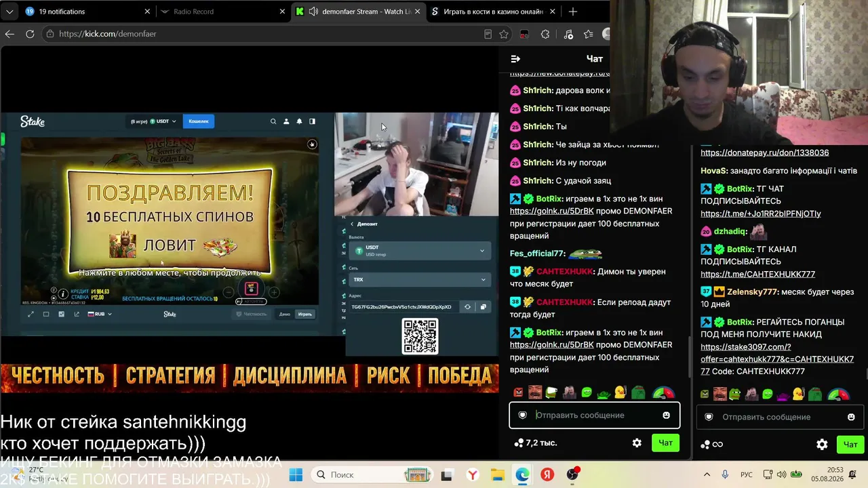868x488 pixels.
Task: Open the emoji picker in left chat
Action: (666, 415)
